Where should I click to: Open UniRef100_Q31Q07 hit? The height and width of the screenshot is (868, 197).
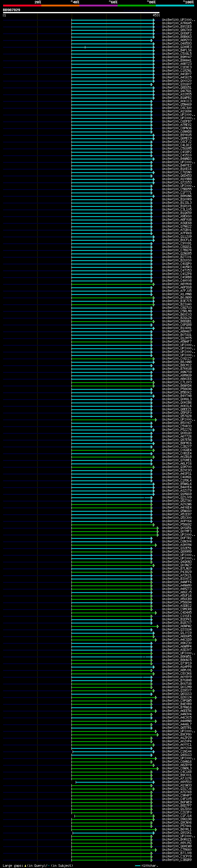pos(177,84)
